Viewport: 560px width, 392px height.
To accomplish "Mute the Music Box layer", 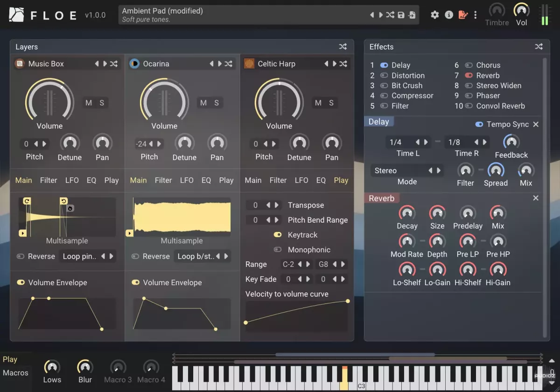I will click(x=89, y=103).
